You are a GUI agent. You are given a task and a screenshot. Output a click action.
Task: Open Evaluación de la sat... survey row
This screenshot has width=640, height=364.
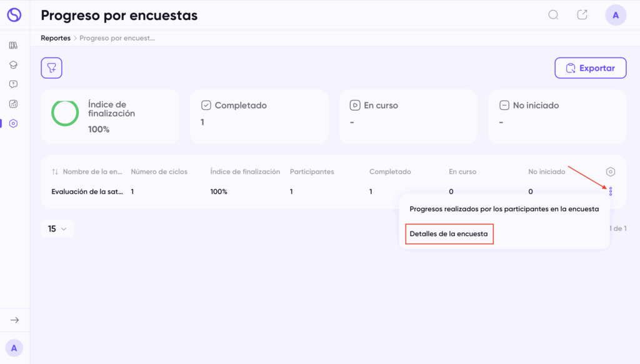pos(87,192)
